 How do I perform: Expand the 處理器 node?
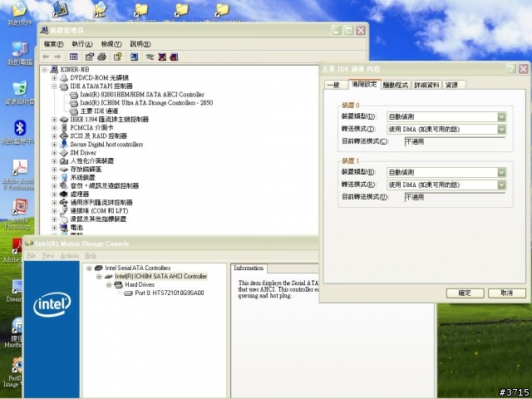(54, 194)
